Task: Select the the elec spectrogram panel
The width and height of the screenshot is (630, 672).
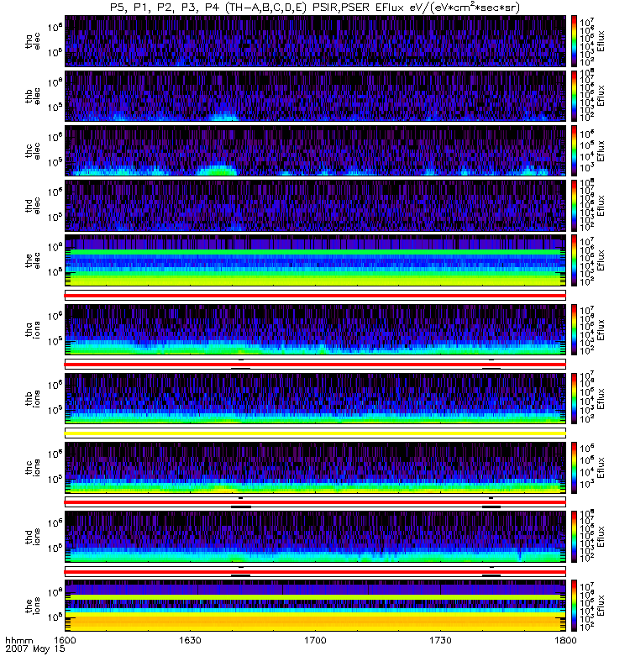Action: 315,261
